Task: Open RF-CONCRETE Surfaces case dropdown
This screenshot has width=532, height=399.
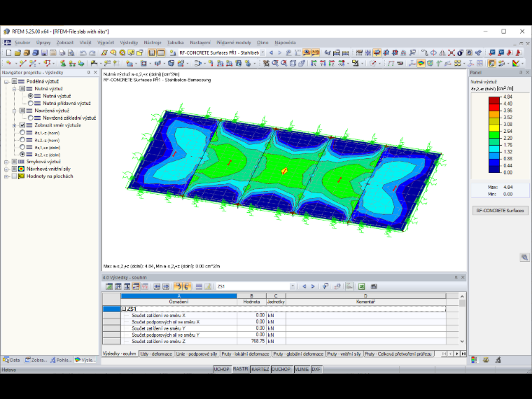Action: point(262,52)
